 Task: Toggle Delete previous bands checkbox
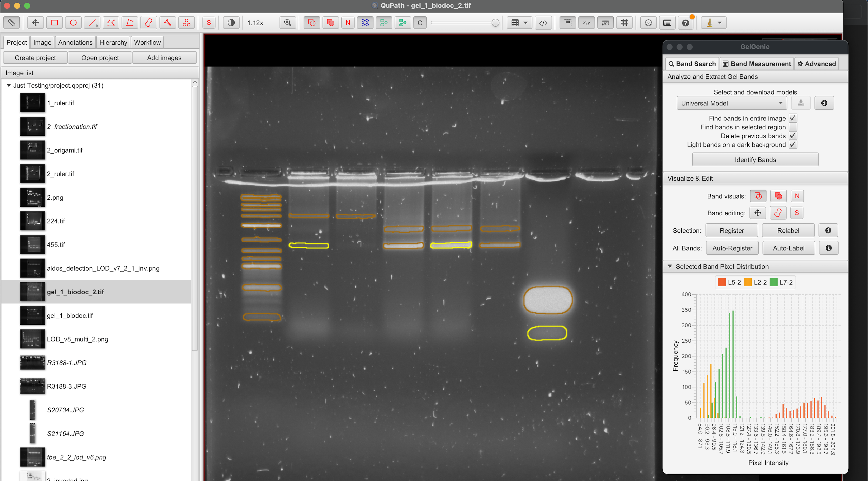pos(793,136)
